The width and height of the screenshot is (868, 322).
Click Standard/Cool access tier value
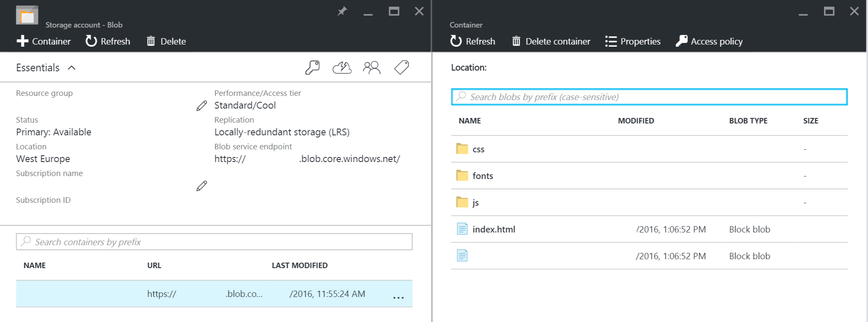245,105
